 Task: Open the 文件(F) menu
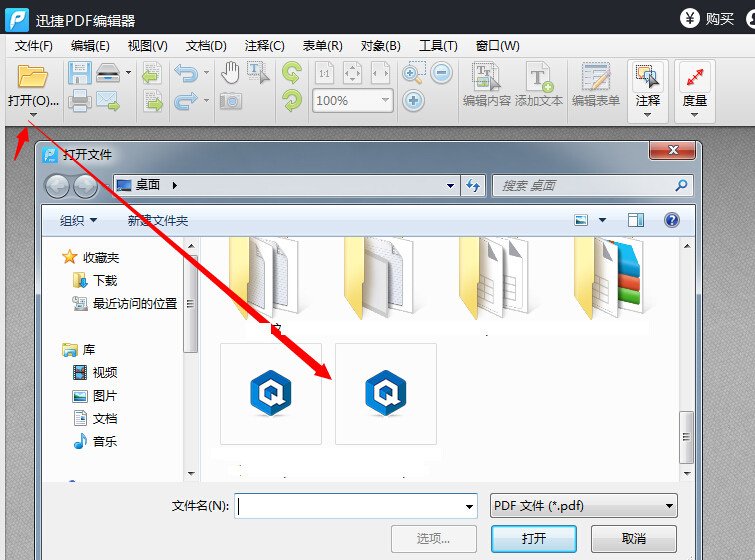coord(33,46)
